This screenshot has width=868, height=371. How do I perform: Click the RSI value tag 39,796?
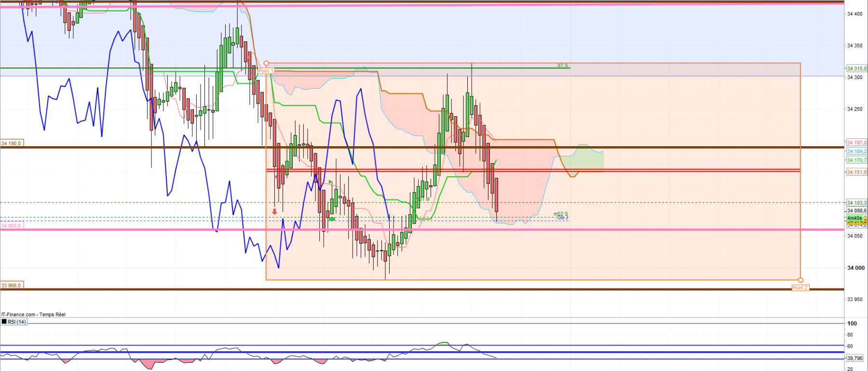[854, 358]
